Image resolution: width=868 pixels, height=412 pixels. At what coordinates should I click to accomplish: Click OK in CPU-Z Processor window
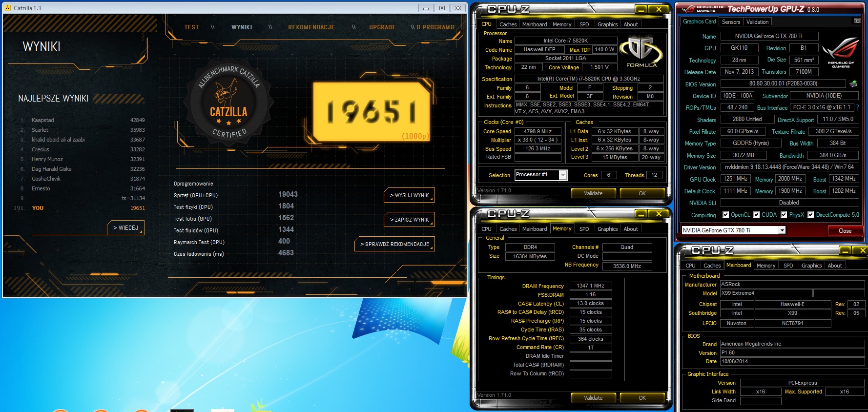coord(642,193)
